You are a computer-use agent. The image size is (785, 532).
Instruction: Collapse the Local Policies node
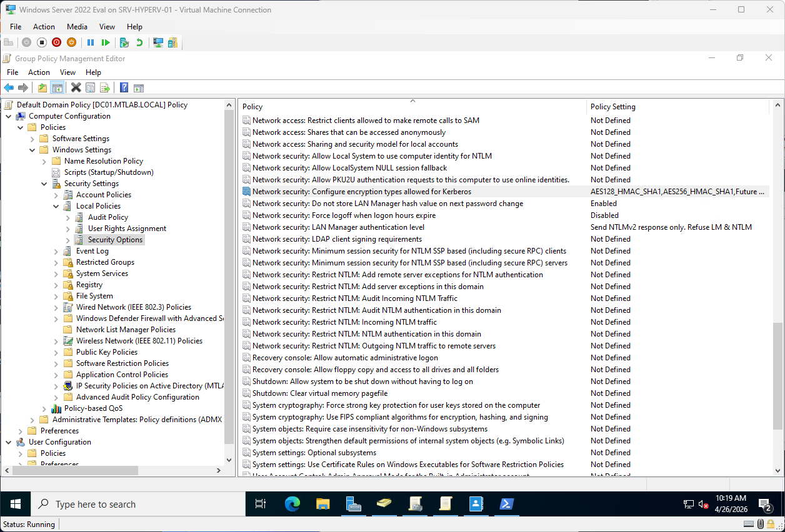point(56,206)
